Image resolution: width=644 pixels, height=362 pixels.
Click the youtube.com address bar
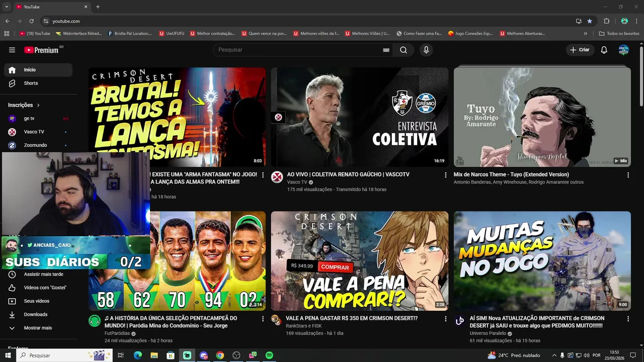307,21
